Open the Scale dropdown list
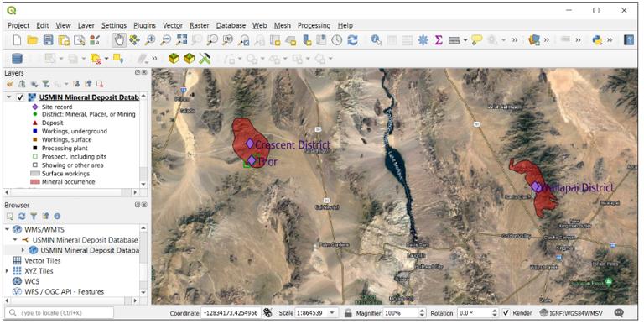The width and height of the screenshot is (644, 324). coord(332,313)
